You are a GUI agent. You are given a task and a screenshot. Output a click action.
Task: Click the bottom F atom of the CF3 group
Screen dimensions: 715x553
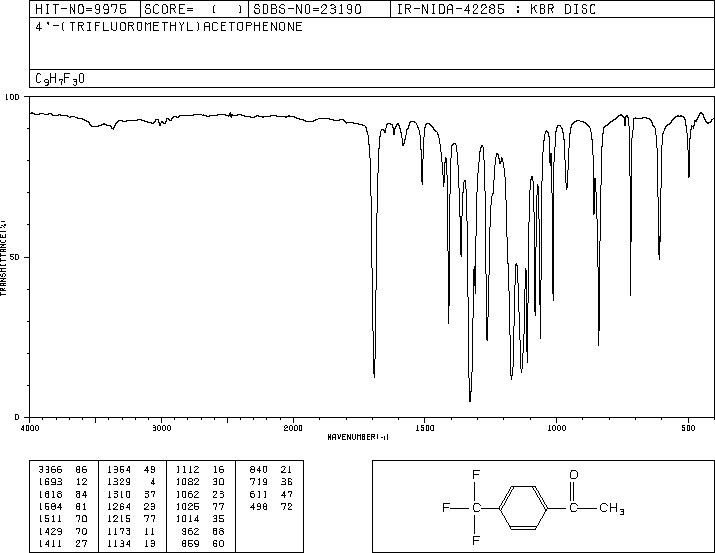pos(476,541)
